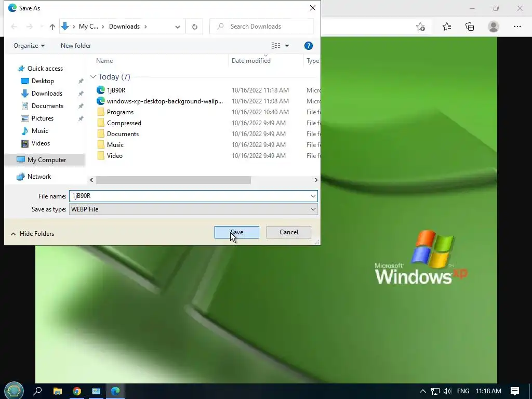532x399 pixels.
Task: Change view layout icon in dialog
Action: [x=276, y=46]
